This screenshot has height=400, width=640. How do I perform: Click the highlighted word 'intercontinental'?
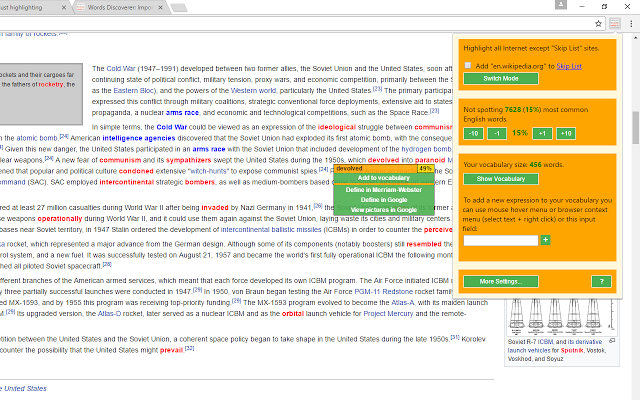(x=127, y=182)
